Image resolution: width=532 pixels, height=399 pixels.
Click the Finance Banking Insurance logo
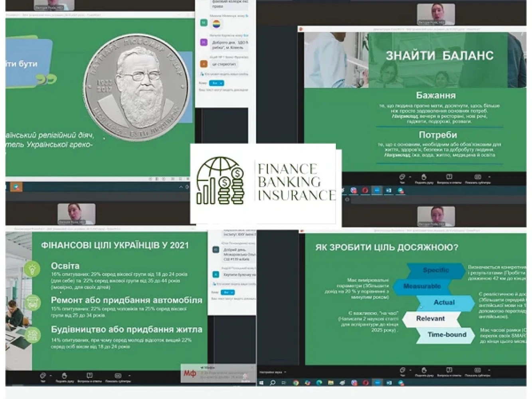[x=263, y=182]
